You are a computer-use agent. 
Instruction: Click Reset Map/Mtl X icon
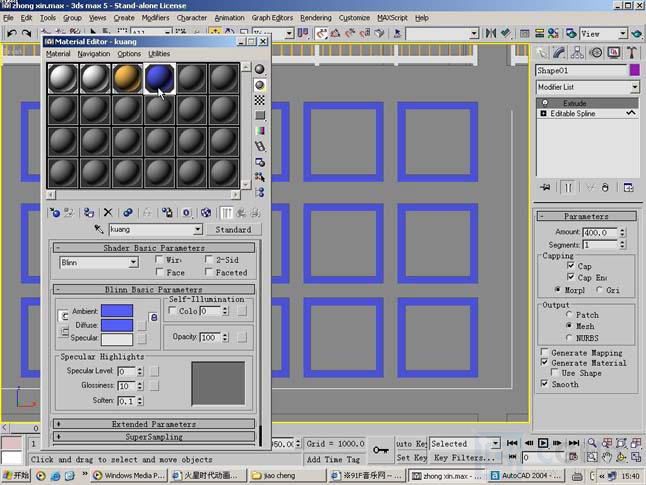point(108,213)
